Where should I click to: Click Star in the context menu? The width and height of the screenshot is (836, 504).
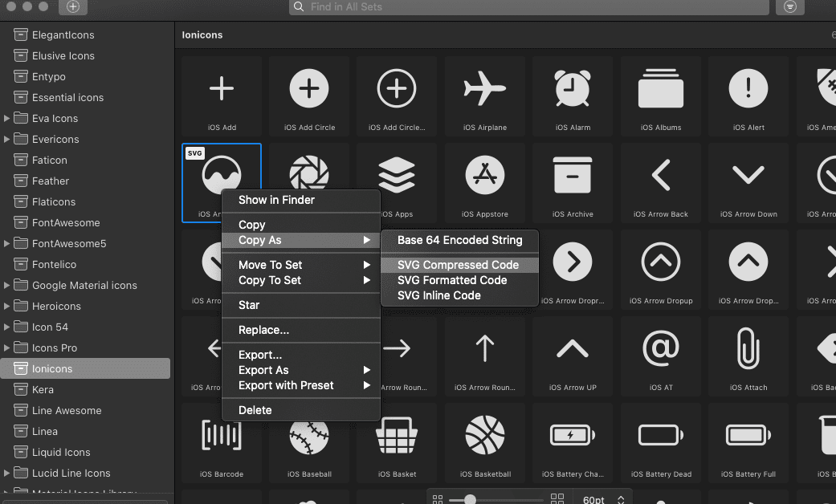pyautogui.click(x=300, y=305)
